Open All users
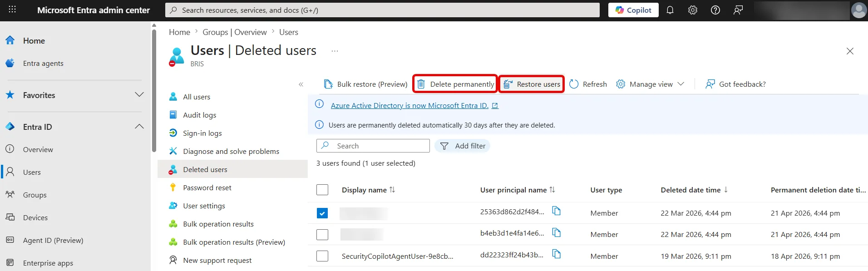This screenshot has height=271, width=868. [x=197, y=97]
